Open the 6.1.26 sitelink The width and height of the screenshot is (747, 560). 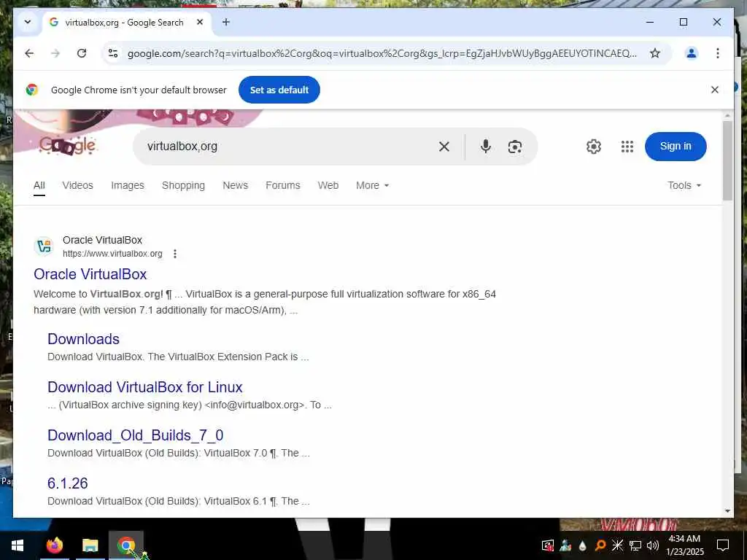pyautogui.click(x=68, y=483)
